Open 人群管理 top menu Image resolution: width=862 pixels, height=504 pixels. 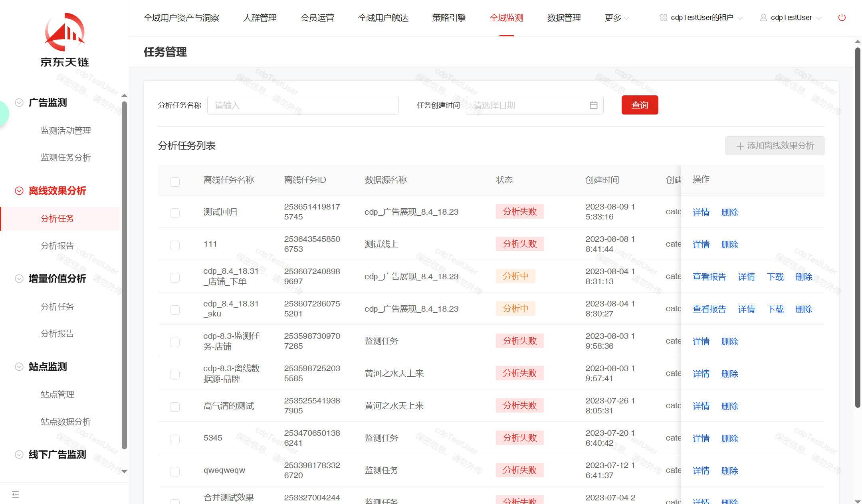pyautogui.click(x=260, y=18)
